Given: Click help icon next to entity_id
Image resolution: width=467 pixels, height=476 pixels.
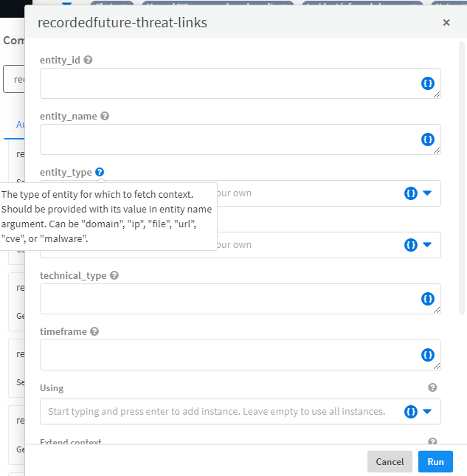Looking at the screenshot, I should pyautogui.click(x=89, y=60).
